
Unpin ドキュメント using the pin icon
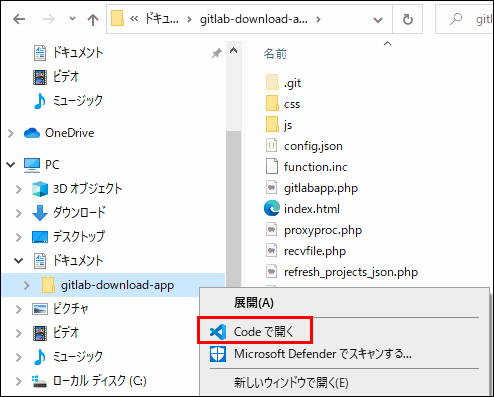pyautogui.click(x=217, y=53)
